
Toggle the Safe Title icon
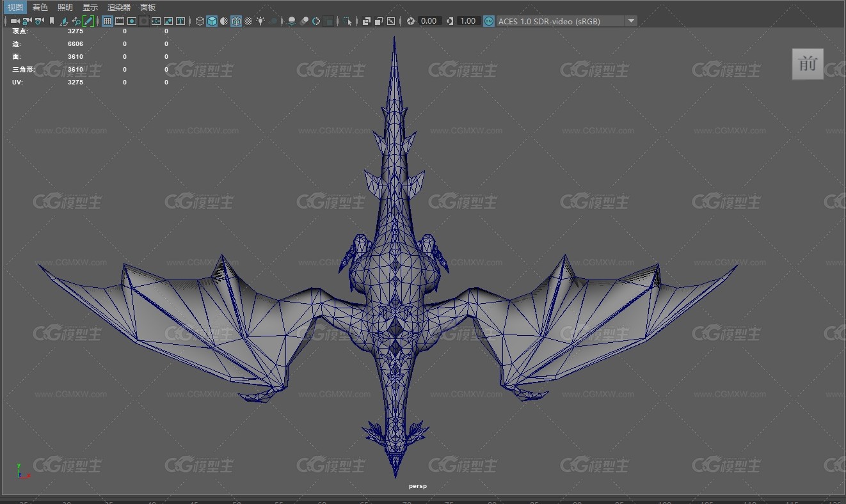[180, 21]
